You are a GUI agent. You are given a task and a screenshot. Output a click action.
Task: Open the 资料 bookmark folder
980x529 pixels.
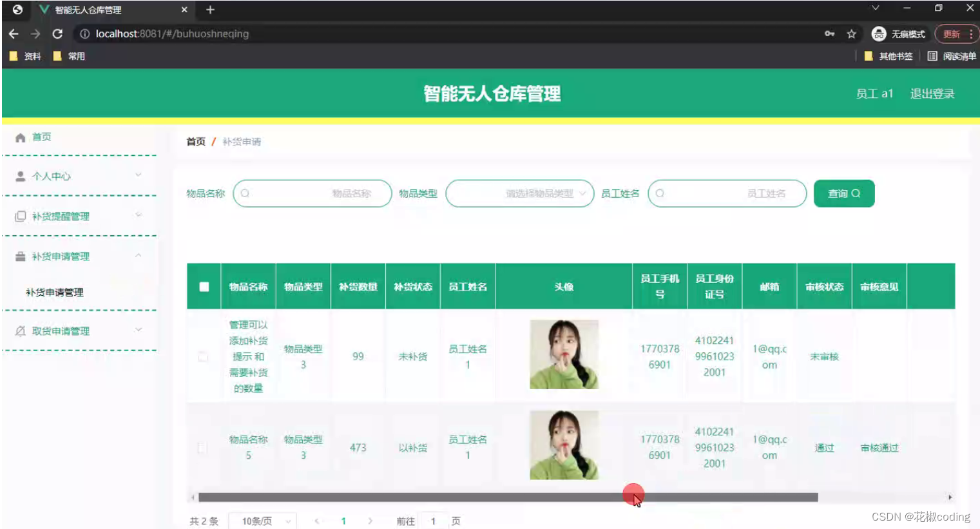point(26,56)
